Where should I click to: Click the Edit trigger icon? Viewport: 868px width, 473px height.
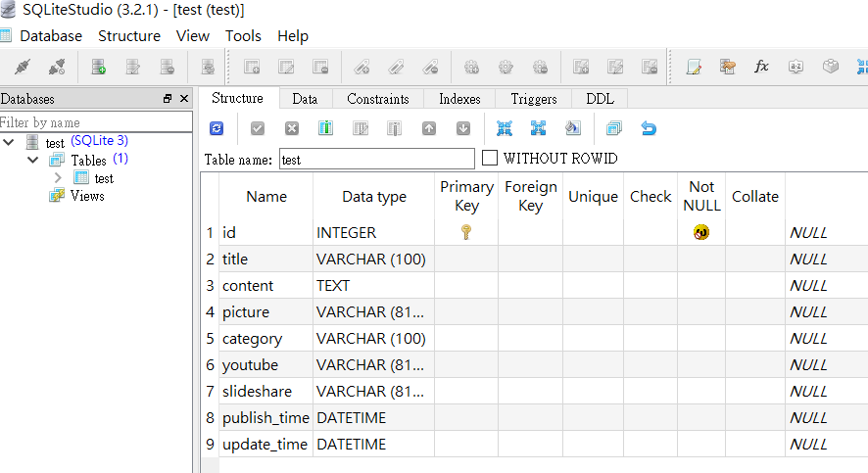[506, 67]
